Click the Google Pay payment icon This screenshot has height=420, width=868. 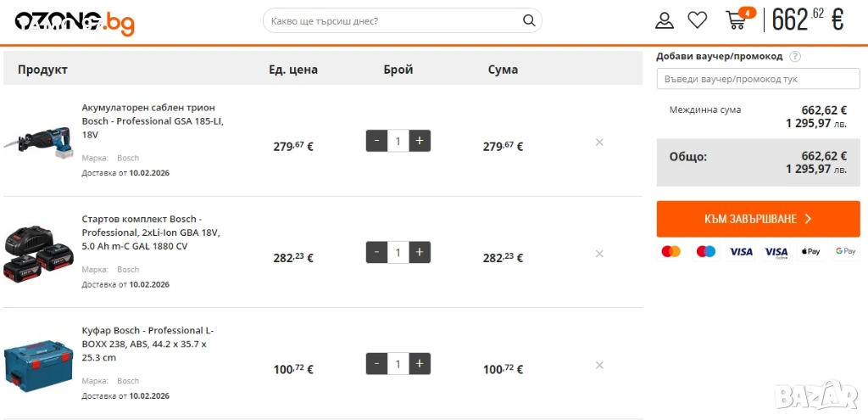coord(846,251)
